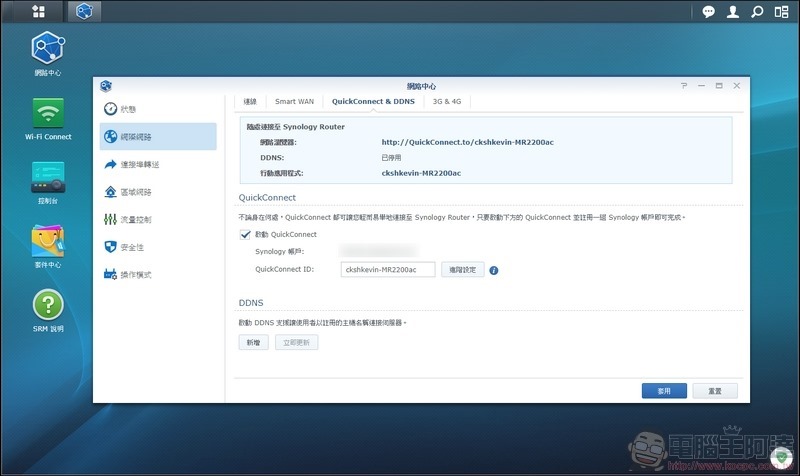
Task: Open the search magnifier icon
Action: (x=757, y=12)
